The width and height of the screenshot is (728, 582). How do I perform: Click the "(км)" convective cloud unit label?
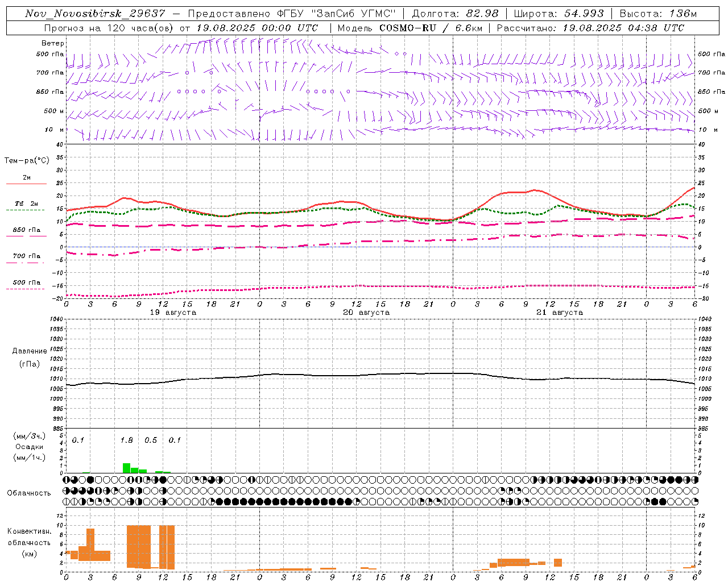(29, 554)
